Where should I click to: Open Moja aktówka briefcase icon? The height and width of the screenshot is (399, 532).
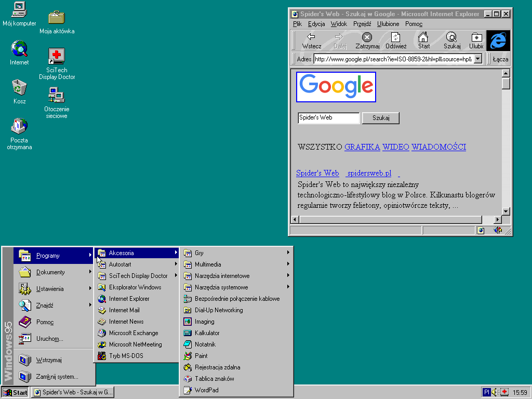tap(57, 22)
